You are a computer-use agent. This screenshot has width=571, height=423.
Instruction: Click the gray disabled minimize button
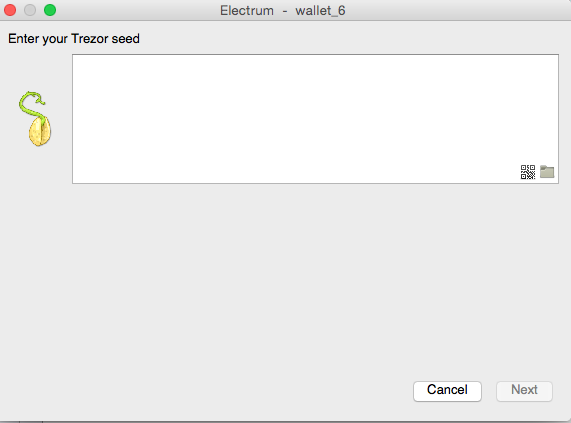[x=30, y=10]
